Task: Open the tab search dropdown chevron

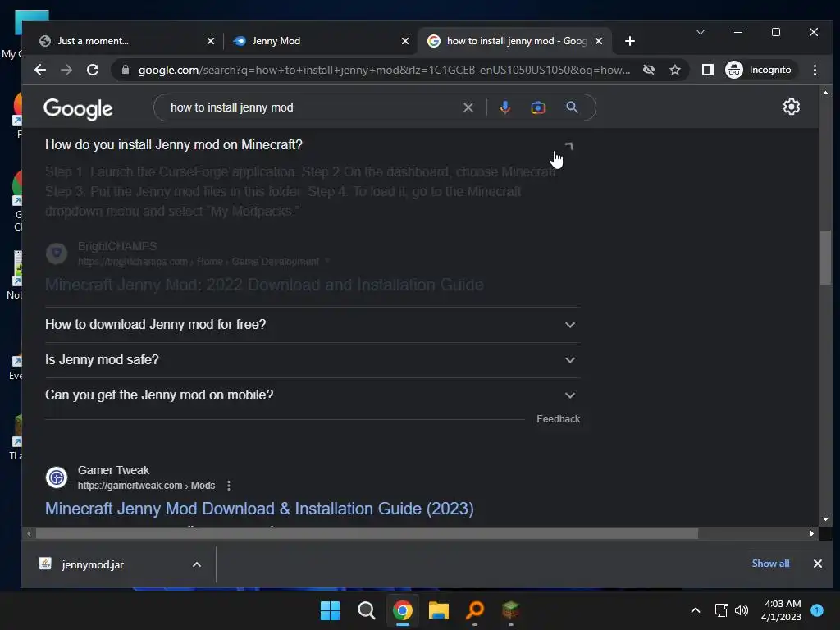Action: click(x=701, y=32)
